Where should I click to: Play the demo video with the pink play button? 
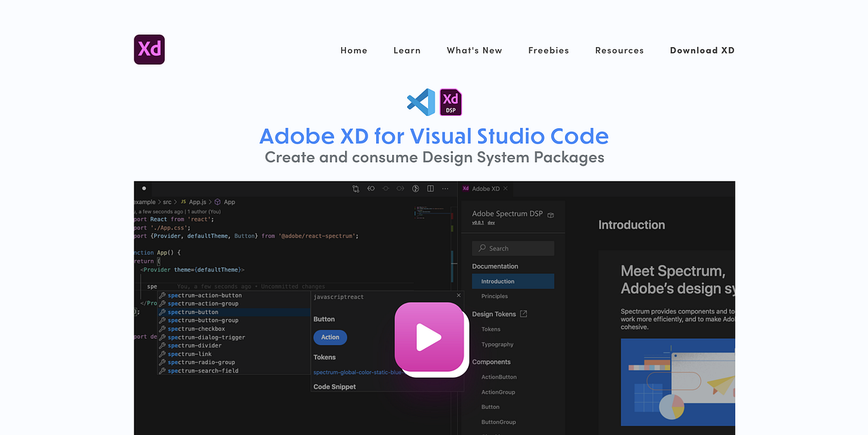coord(430,337)
